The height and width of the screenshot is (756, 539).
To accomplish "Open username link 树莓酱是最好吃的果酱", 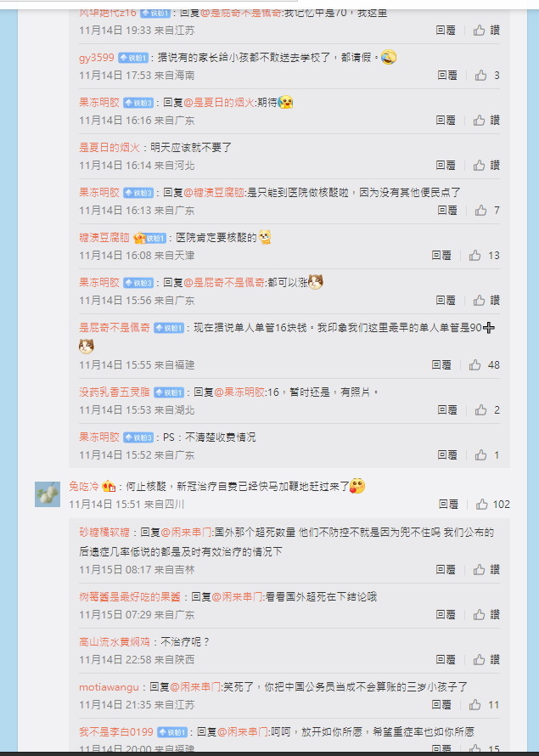I will point(130,597).
